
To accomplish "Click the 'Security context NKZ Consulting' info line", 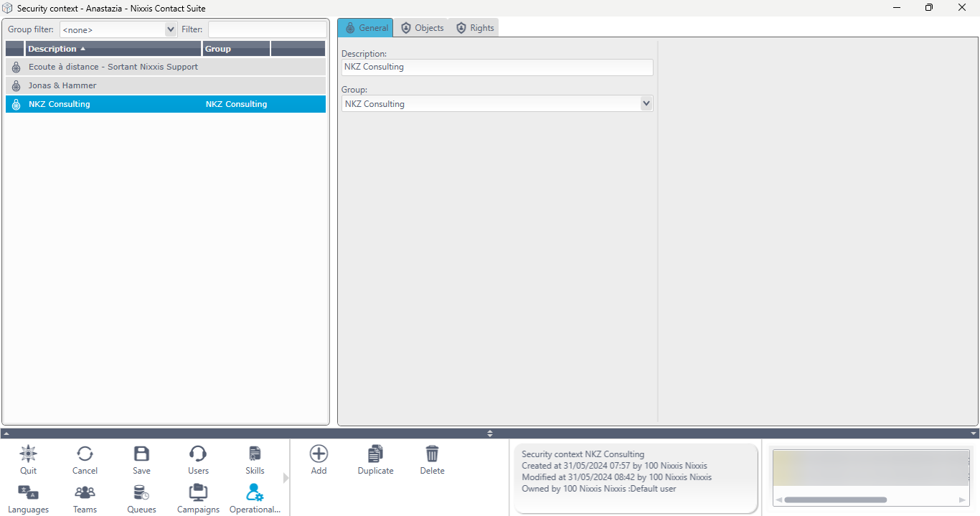I will click(x=583, y=454).
